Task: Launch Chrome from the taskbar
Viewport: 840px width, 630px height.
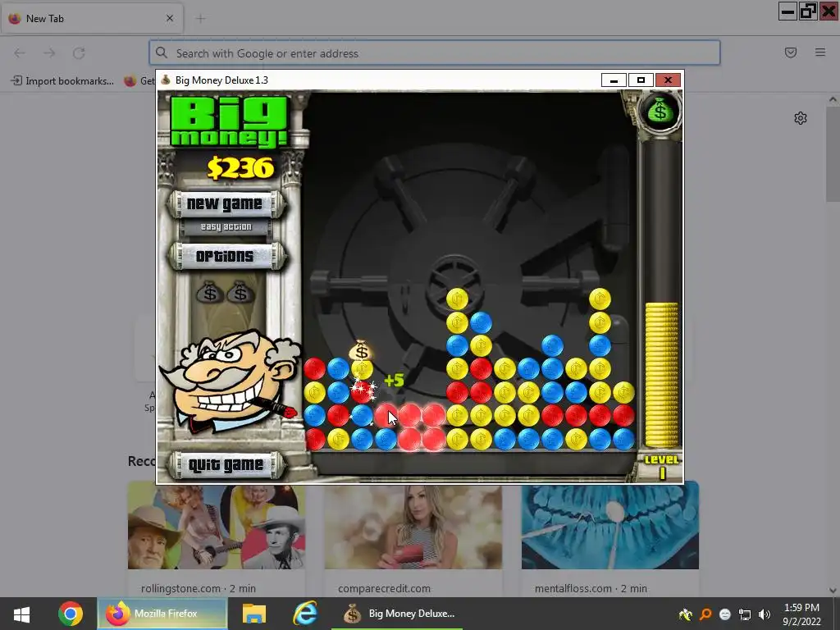Action: [71, 614]
